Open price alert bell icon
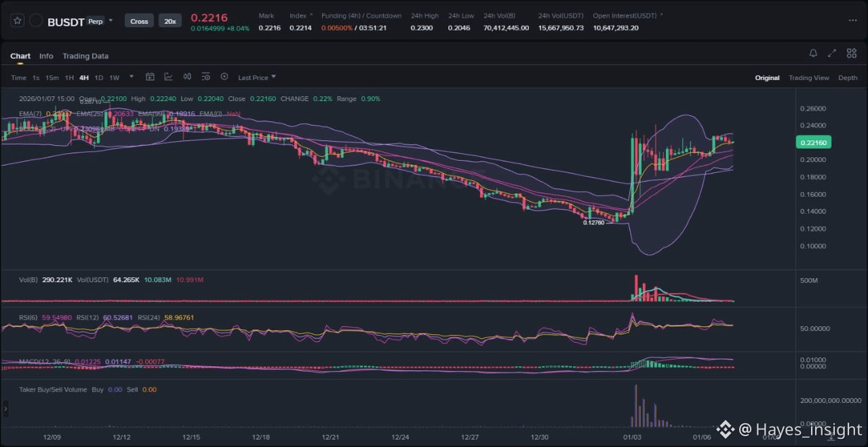 pos(813,53)
